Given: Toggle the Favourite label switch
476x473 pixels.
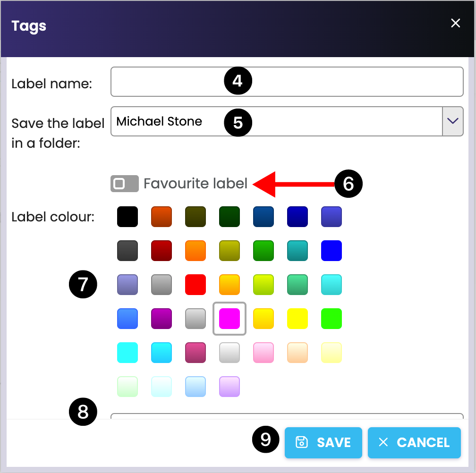Looking at the screenshot, I should pyautogui.click(x=125, y=183).
